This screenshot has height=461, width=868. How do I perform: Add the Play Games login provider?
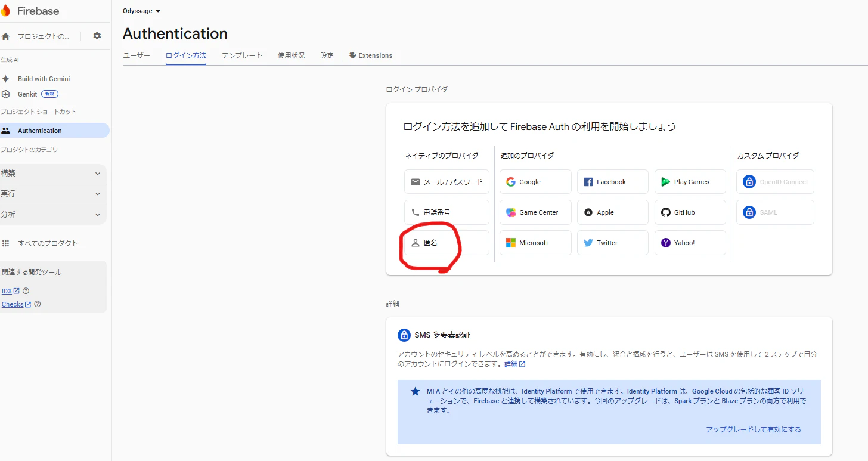coord(690,182)
